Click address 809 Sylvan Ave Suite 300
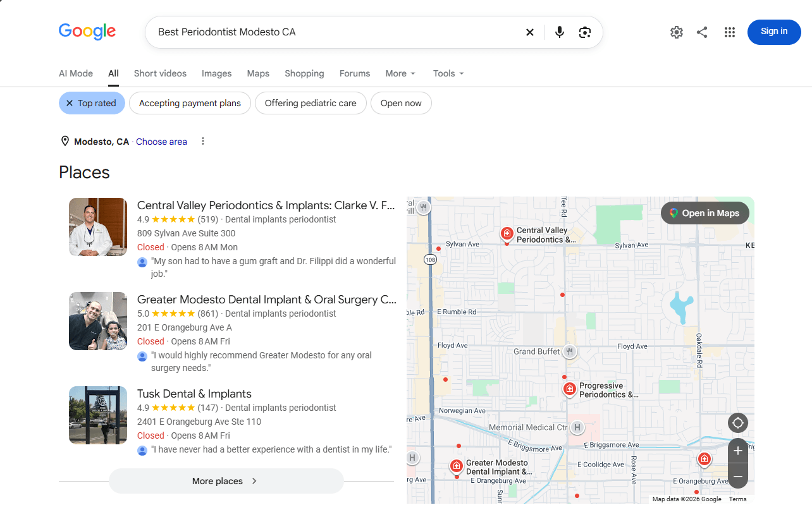This screenshot has width=812, height=505. click(x=187, y=233)
